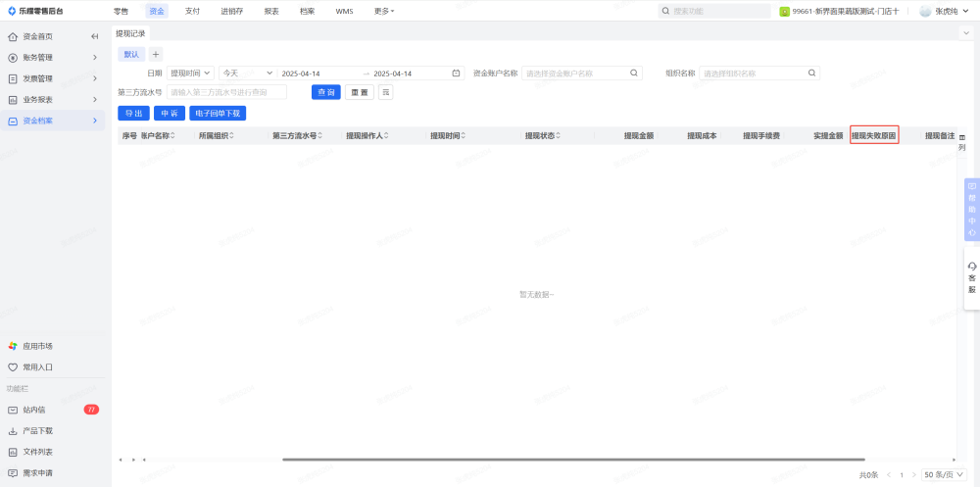Open the 提现时间 date type dropdown
Viewport: 980px width, 487px height.
[191, 73]
